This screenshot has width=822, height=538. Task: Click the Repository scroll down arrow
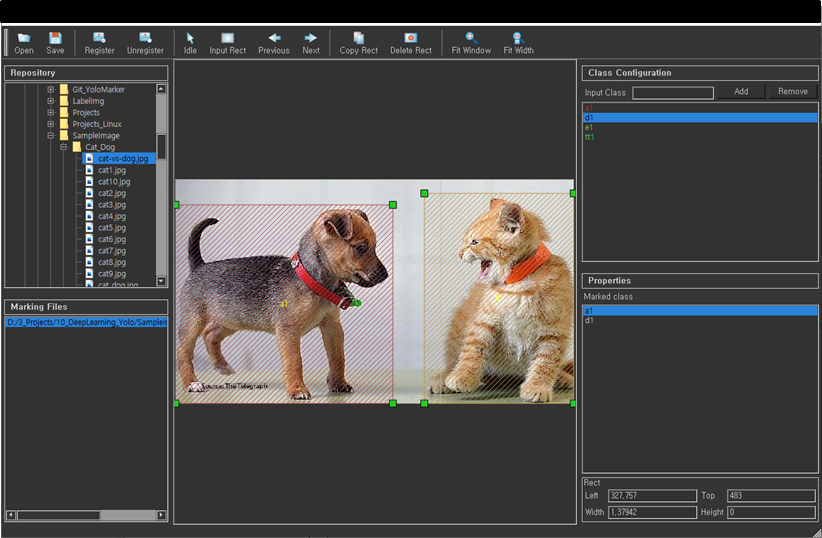(161, 281)
